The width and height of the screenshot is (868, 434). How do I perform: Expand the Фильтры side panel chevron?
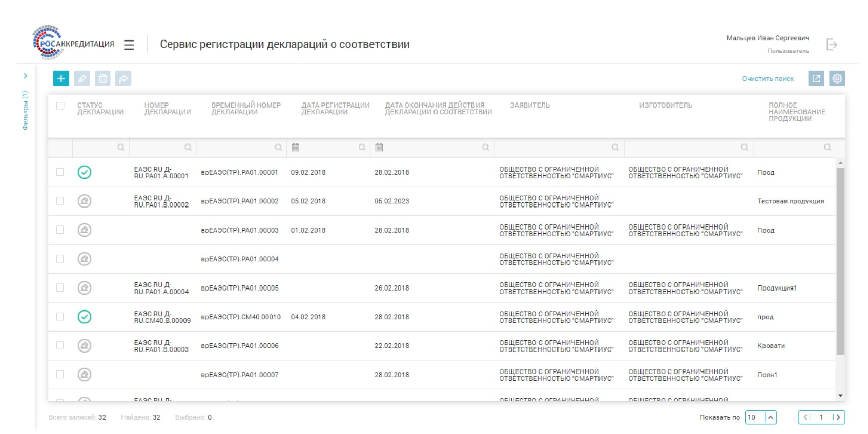coord(25,76)
